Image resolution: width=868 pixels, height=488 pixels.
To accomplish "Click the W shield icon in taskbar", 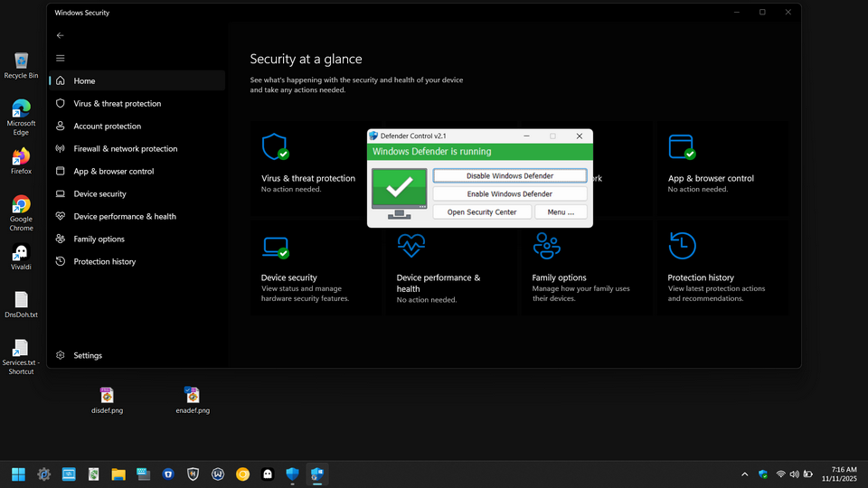I will point(218,474).
